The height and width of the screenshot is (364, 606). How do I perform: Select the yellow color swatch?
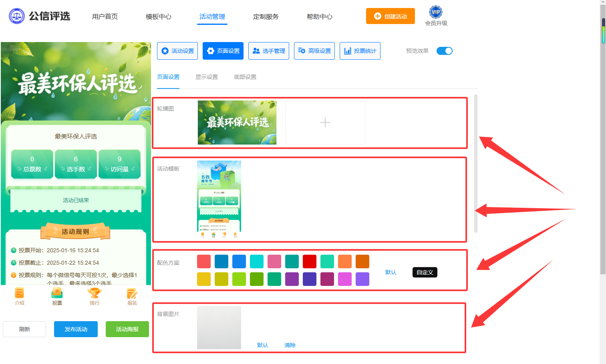[x=204, y=279]
